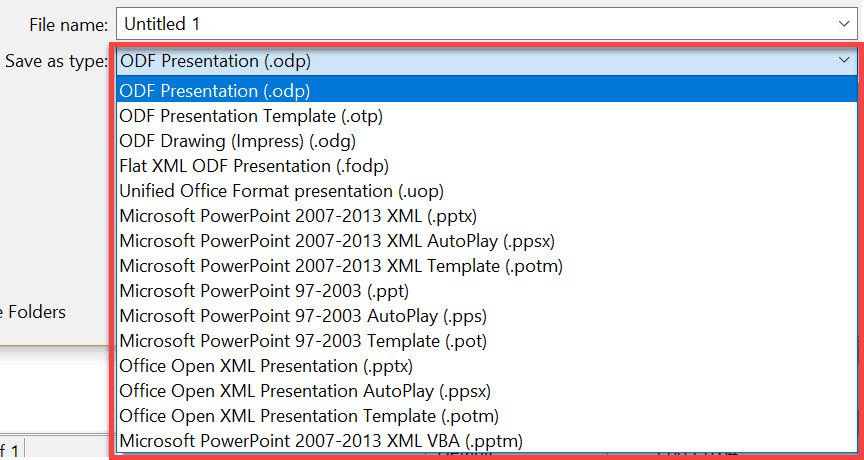Choose Office Open XML Presentation Template (.potm)

(x=487, y=416)
